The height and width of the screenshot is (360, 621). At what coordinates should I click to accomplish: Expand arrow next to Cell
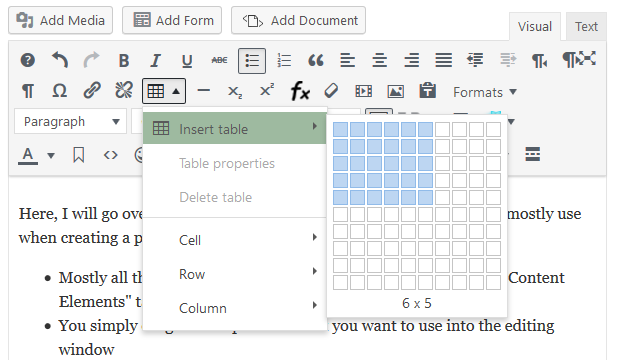(314, 237)
